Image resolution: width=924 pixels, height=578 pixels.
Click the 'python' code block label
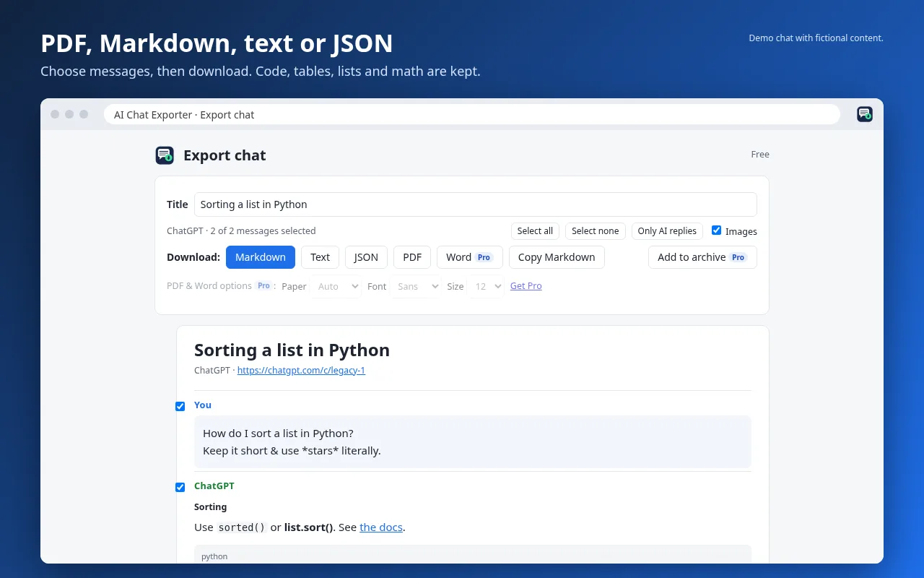click(214, 556)
